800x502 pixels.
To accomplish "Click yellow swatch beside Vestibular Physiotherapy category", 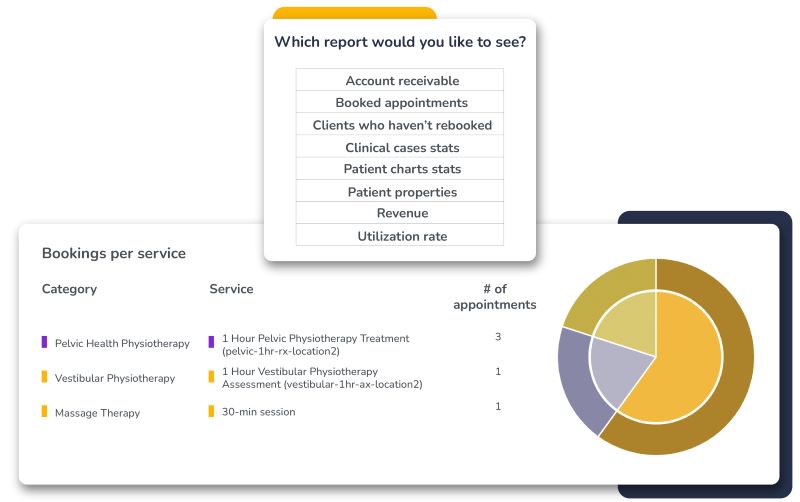I will 44,377.
